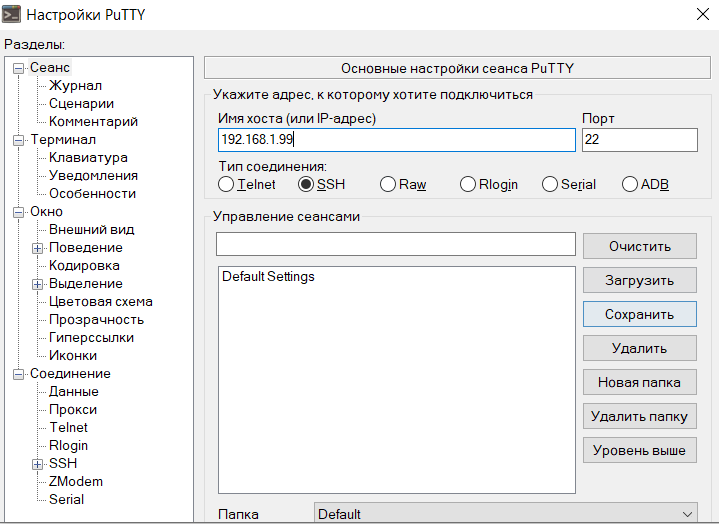Save the session with Сохранить

[x=640, y=314]
